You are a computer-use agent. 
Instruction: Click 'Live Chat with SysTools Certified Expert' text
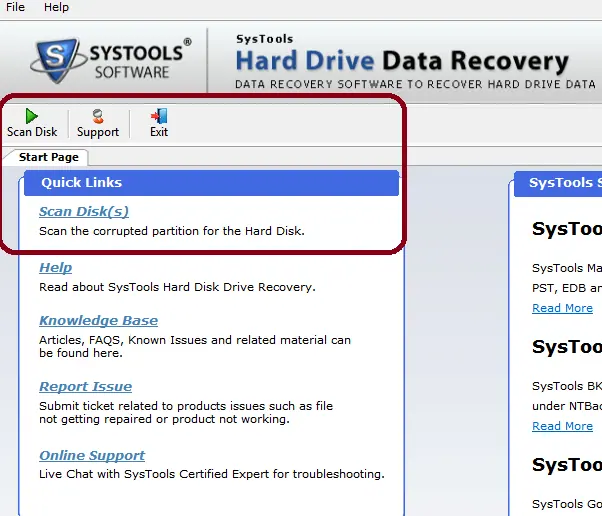[212, 474]
